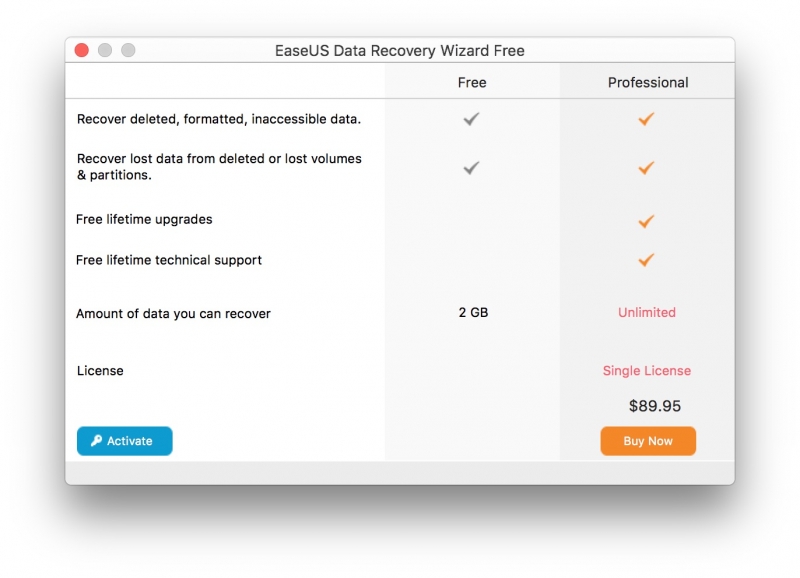Close the EaseUS Data Recovery Wizard window
Image resolution: width=800 pixels, height=578 pixels.
82,50
